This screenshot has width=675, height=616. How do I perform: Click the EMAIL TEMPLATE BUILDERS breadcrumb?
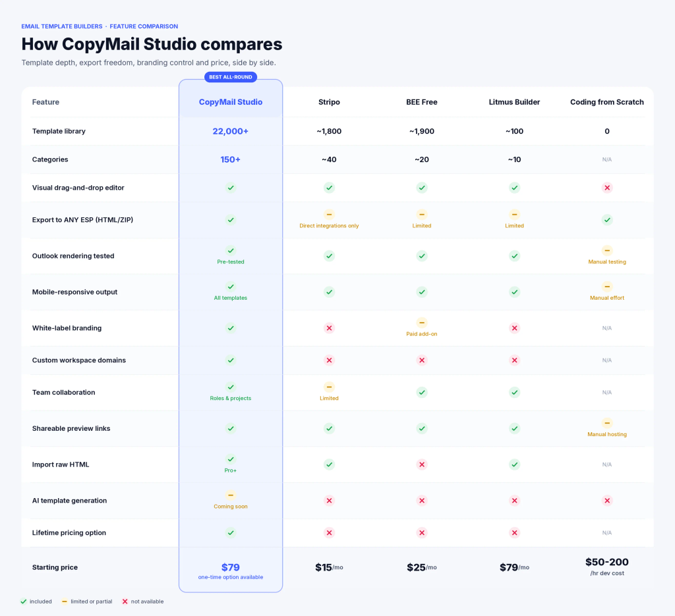[x=62, y=26]
